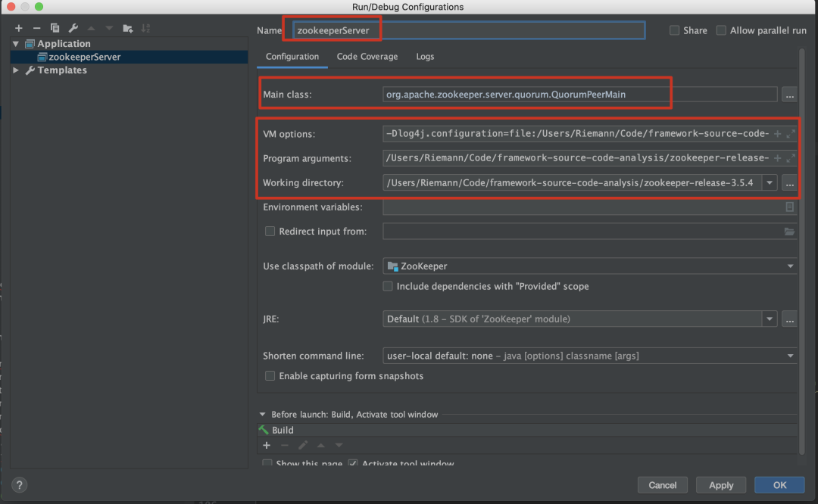Edit before launch task pencil icon
The width and height of the screenshot is (818, 504).
pyautogui.click(x=302, y=445)
